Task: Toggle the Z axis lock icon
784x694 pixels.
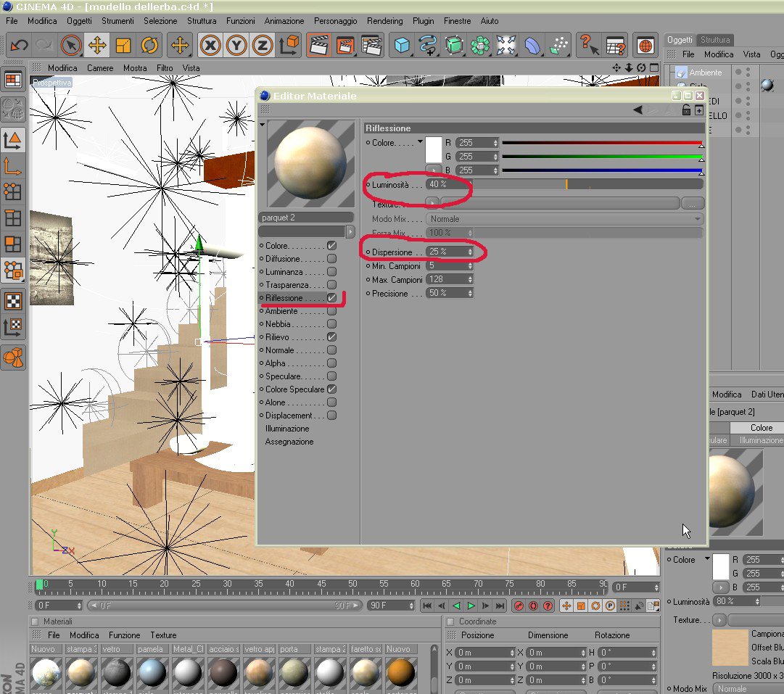Action: (263, 46)
